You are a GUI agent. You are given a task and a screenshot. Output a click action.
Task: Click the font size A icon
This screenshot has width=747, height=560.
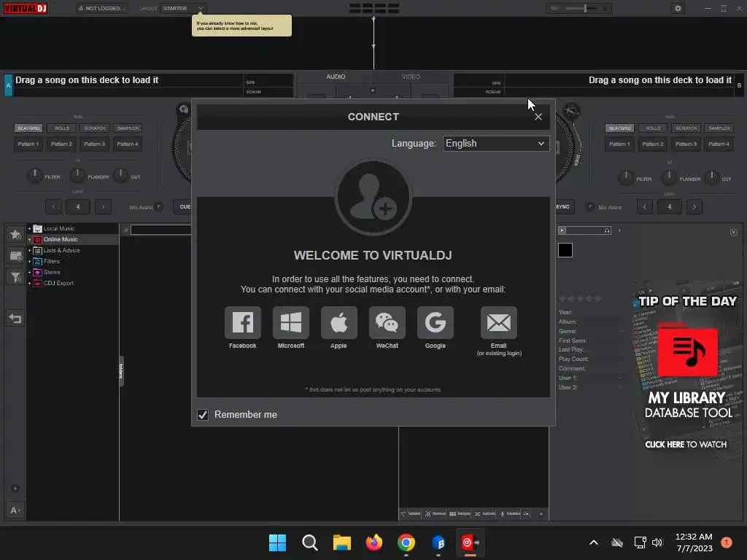coord(15,510)
